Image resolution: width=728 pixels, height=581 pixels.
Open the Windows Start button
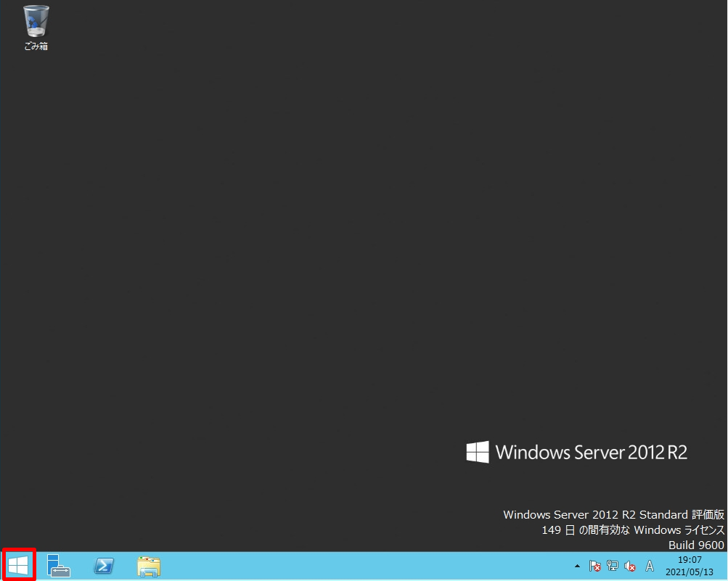click(x=19, y=566)
